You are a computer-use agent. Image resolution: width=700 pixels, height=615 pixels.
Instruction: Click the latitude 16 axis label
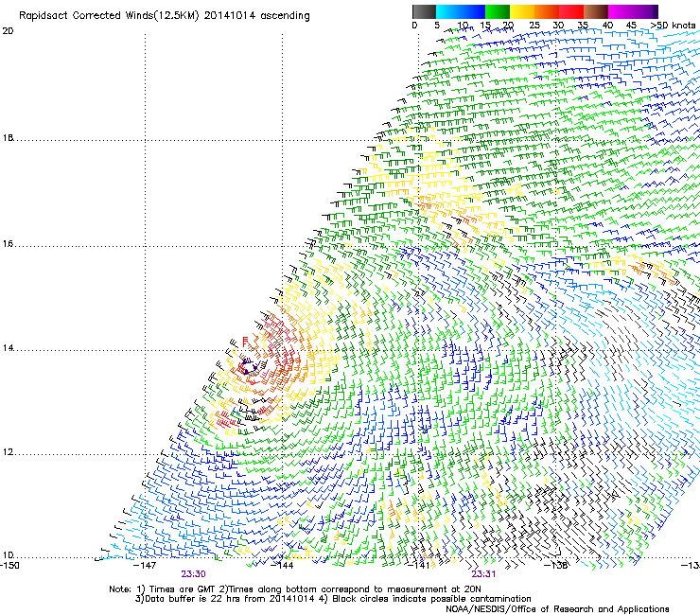[x=8, y=244]
